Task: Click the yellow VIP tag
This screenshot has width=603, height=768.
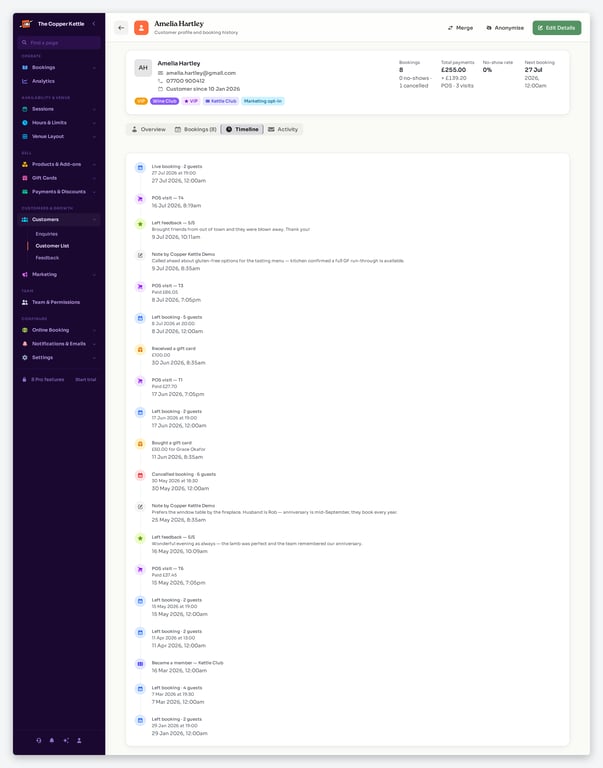Action: tap(141, 101)
